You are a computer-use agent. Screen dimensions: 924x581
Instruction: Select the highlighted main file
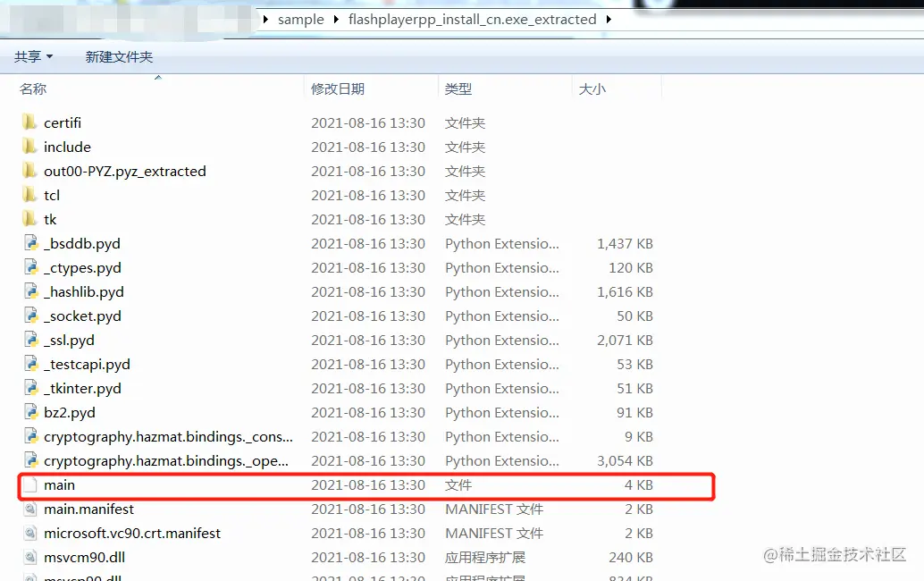point(58,484)
